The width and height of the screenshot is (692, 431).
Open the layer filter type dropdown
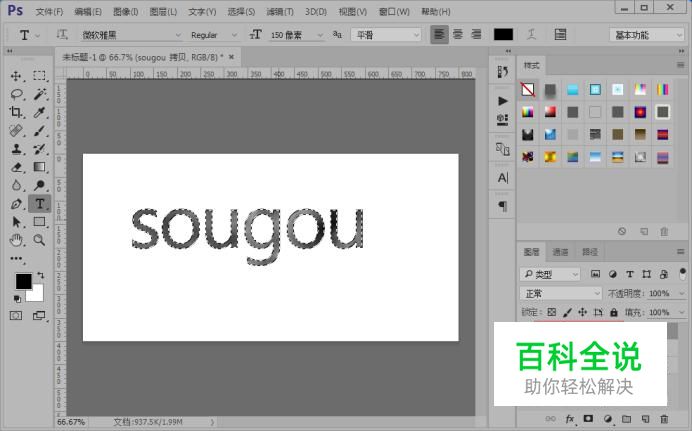[550, 274]
